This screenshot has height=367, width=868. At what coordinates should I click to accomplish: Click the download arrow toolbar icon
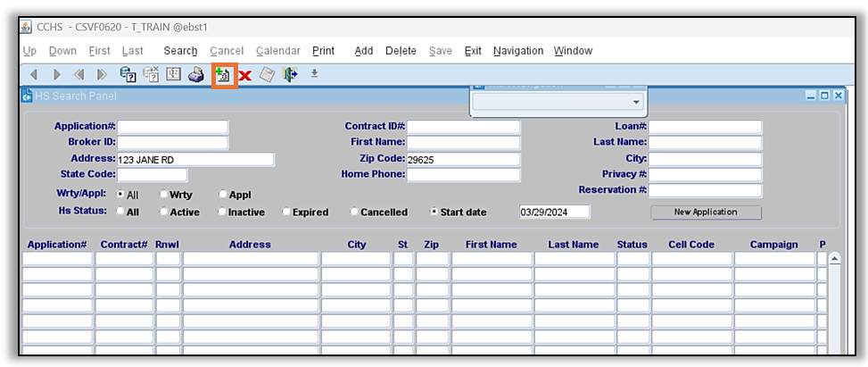coord(314,74)
